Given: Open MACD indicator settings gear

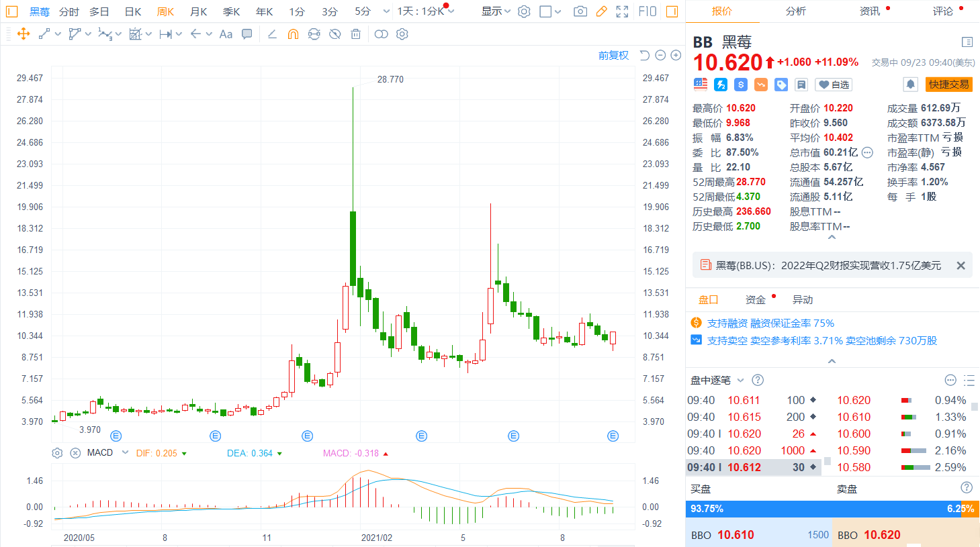Looking at the screenshot, I should coord(57,453).
